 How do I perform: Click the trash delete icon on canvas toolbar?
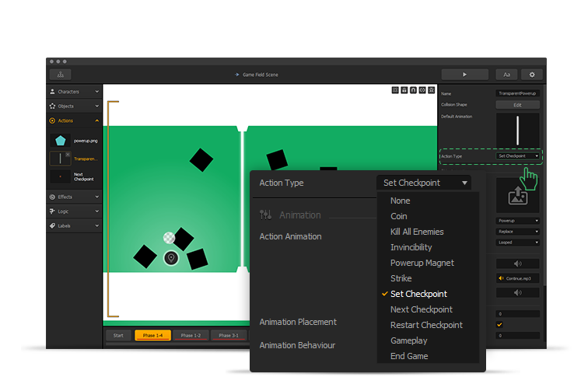coord(431,90)
